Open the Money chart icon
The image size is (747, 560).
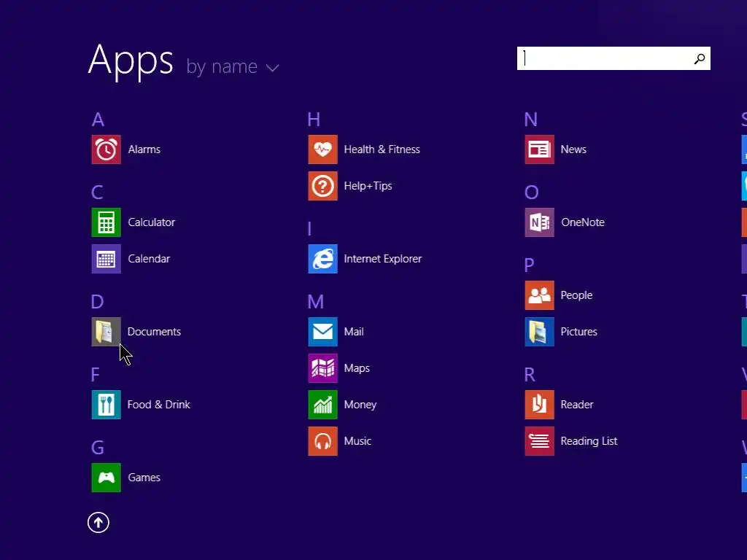coord(322,405)
